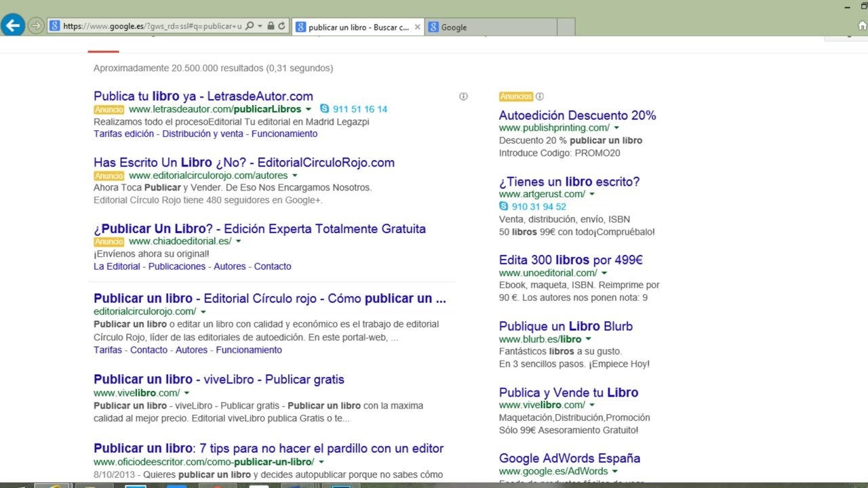This screenshot has width=868, height=488.
Task: Refresh the page with the reload icon
Action: (x=281, y=26)
